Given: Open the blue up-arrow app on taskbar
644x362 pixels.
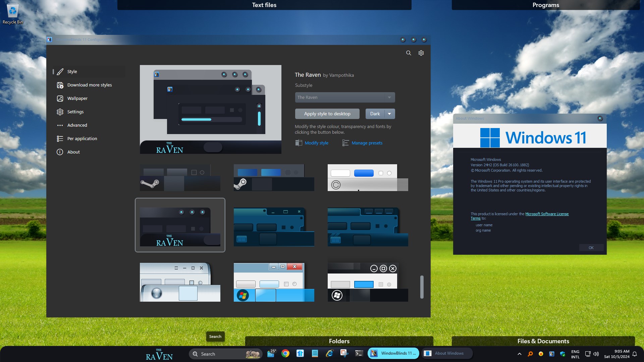Looking at the screenshot, I should [x=300, y=353].
